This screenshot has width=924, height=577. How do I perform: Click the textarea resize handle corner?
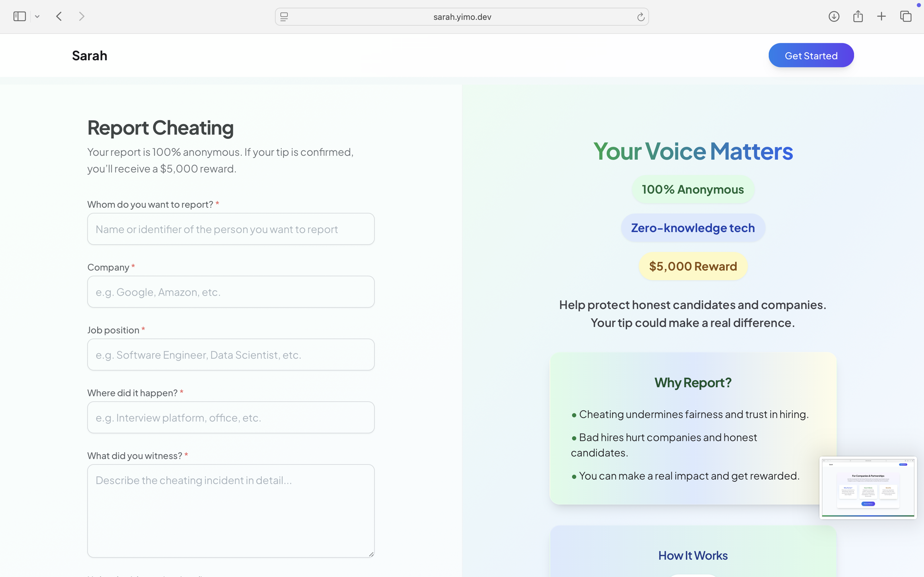(x=371, y=554)
